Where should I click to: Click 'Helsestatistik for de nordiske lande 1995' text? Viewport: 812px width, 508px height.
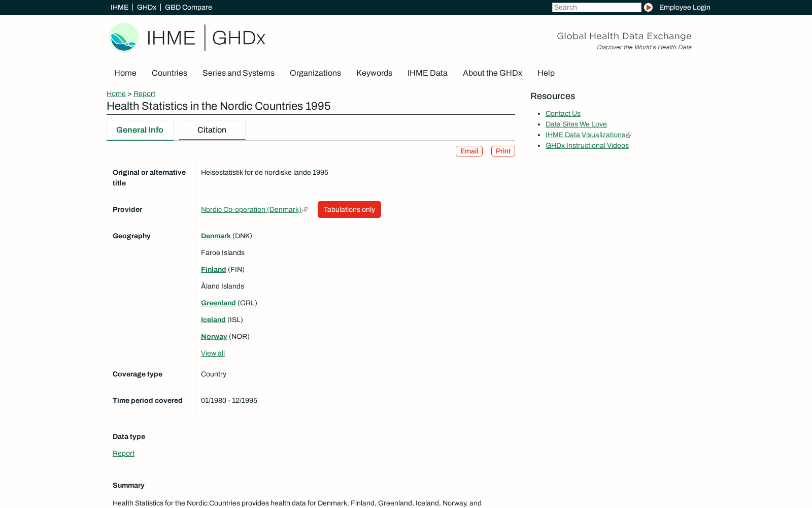coord(264,173)
